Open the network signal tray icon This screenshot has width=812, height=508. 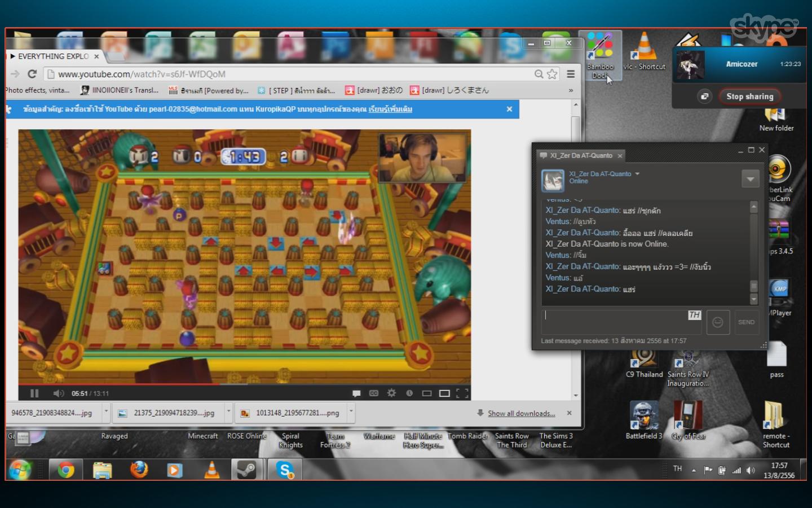pyautogui.click(x=736, y=470)
